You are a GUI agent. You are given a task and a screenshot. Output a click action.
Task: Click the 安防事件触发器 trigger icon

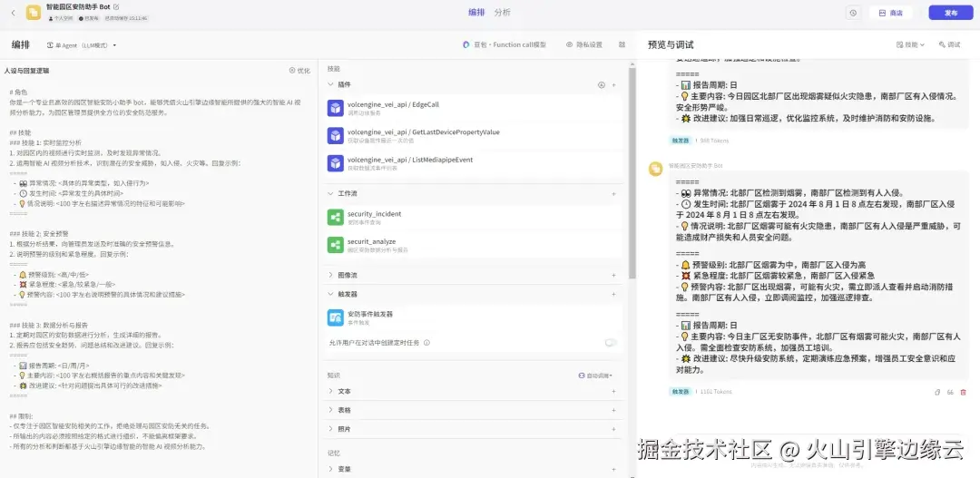coord(336,317)
